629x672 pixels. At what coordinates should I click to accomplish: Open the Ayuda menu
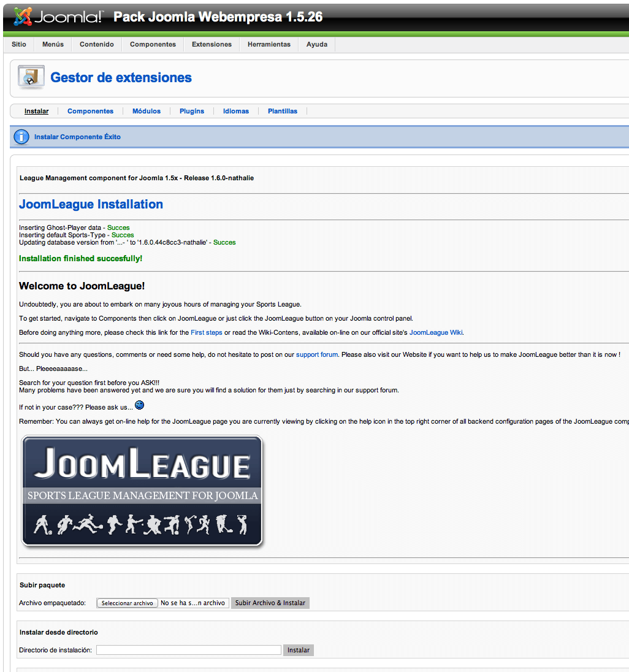point(316,45)
